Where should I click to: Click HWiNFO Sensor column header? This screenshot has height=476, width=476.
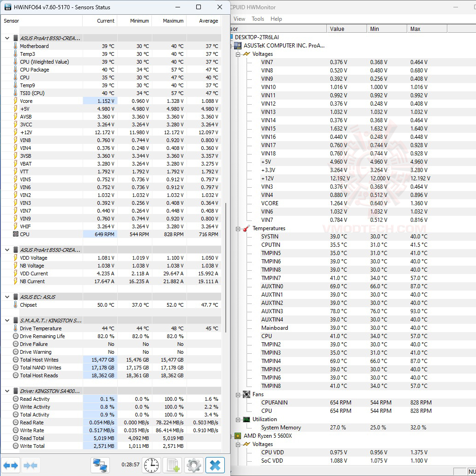coord(42,21)
